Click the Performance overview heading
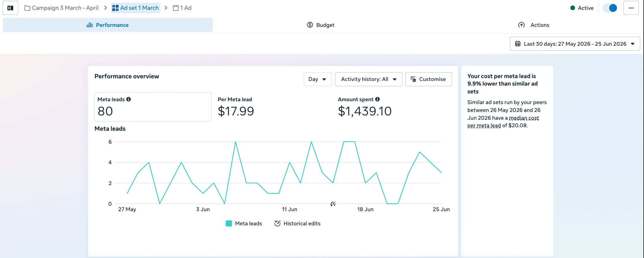Screen dimensions: 644x258 point(127,76)
